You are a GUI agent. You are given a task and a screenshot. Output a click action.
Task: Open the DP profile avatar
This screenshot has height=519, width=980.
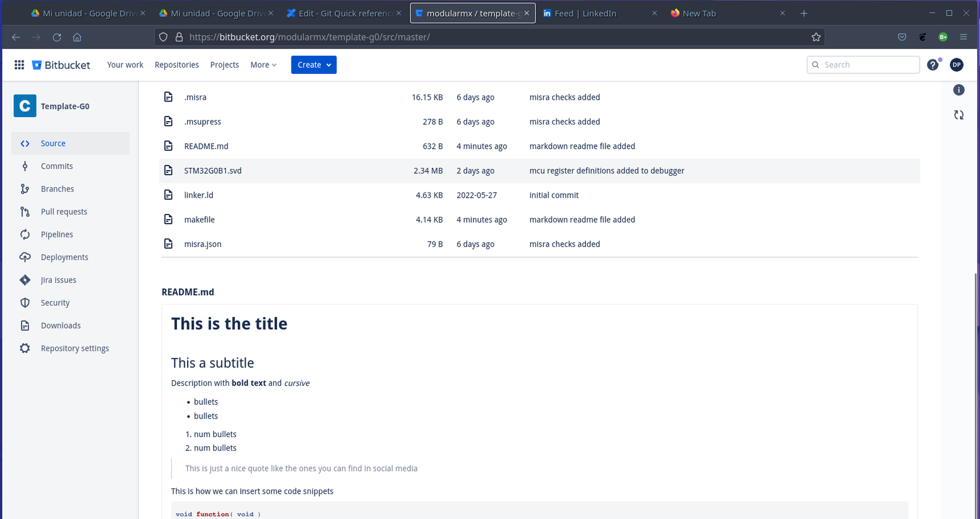pos(956,65)
